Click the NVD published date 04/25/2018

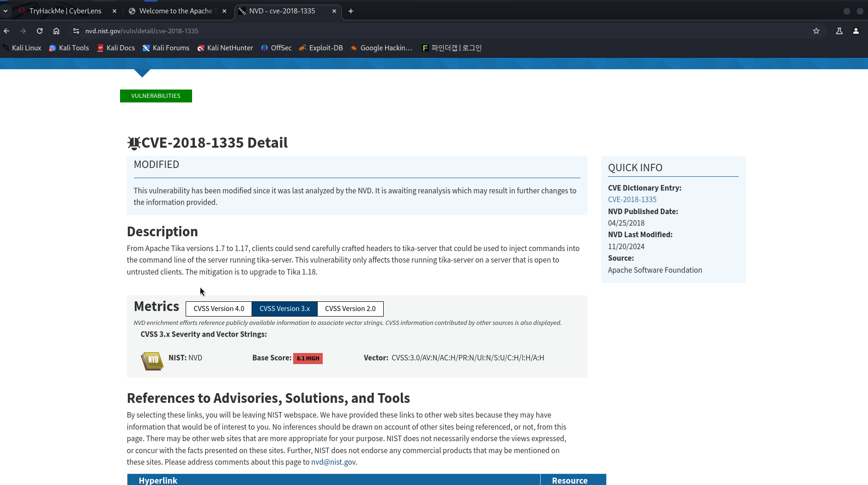[x=626, y=223]
